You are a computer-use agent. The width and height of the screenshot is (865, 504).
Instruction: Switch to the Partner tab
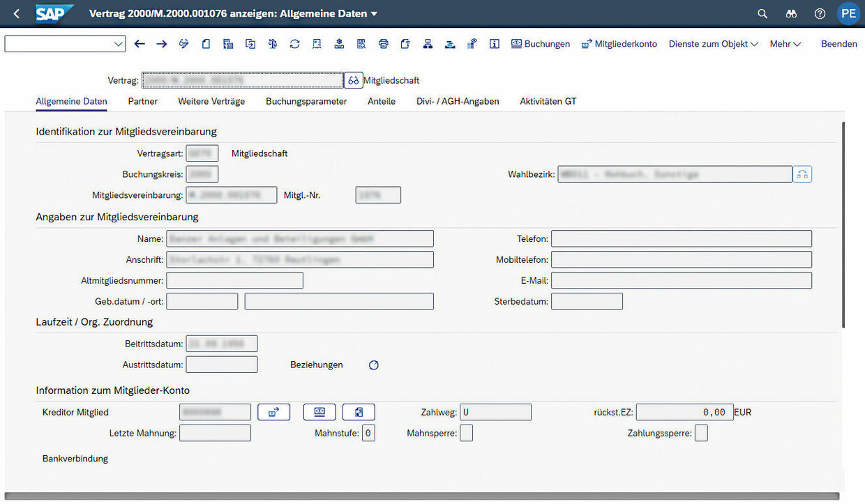coord(143,101)
